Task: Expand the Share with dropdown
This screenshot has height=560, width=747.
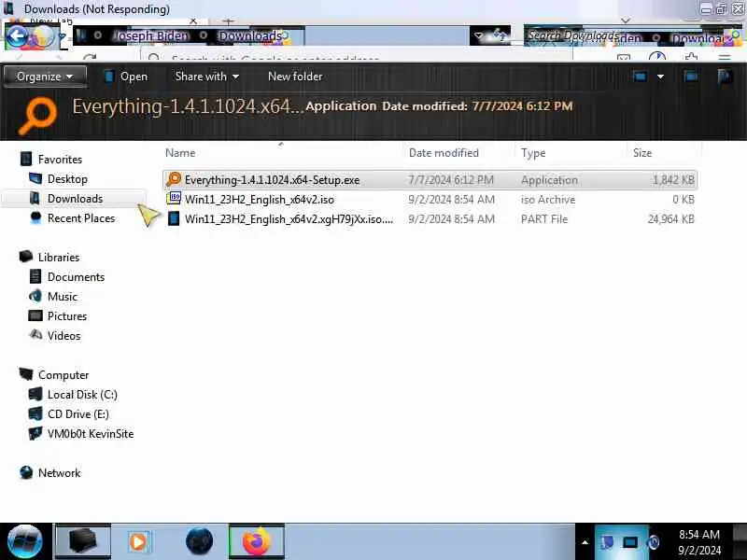Action: (x=206, y=77)
